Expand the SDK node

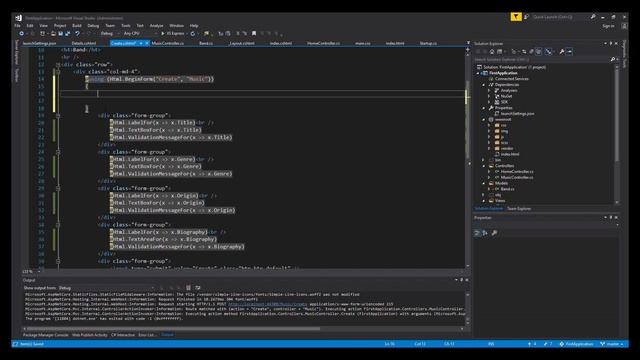point(489,102)
